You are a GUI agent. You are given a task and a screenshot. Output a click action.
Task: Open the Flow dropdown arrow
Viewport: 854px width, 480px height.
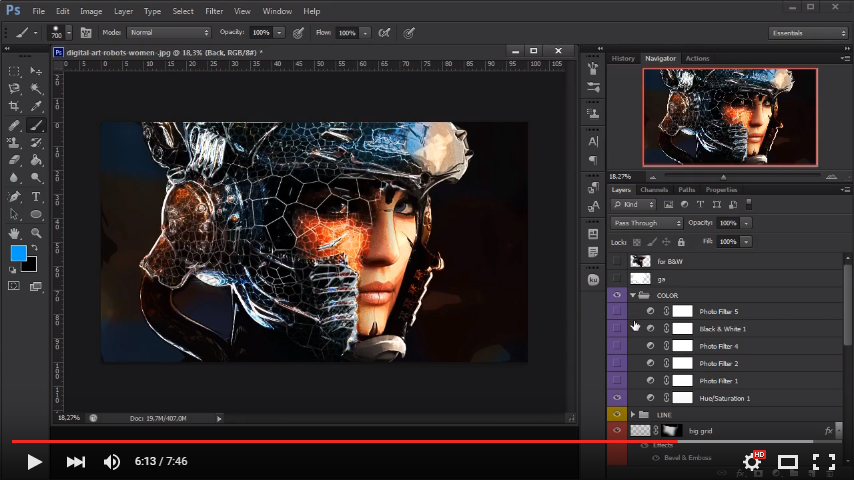365,33
